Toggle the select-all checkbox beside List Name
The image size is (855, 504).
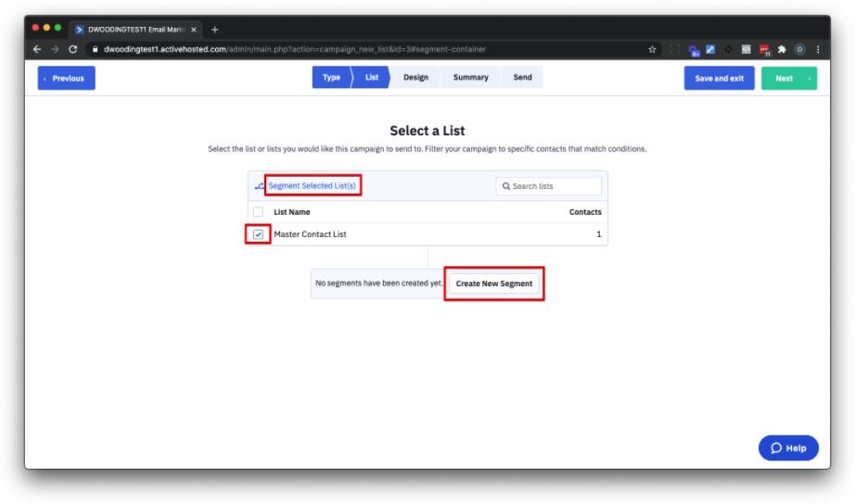[258, 212]
